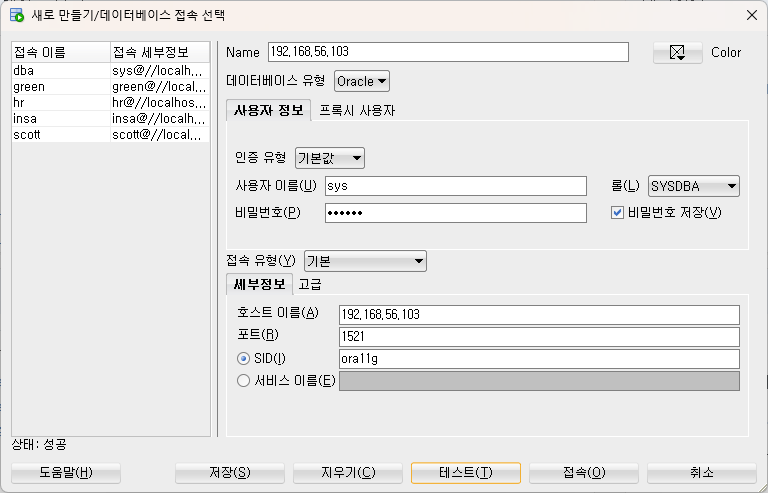Select the hr connection row

click(x=111, y=103)
